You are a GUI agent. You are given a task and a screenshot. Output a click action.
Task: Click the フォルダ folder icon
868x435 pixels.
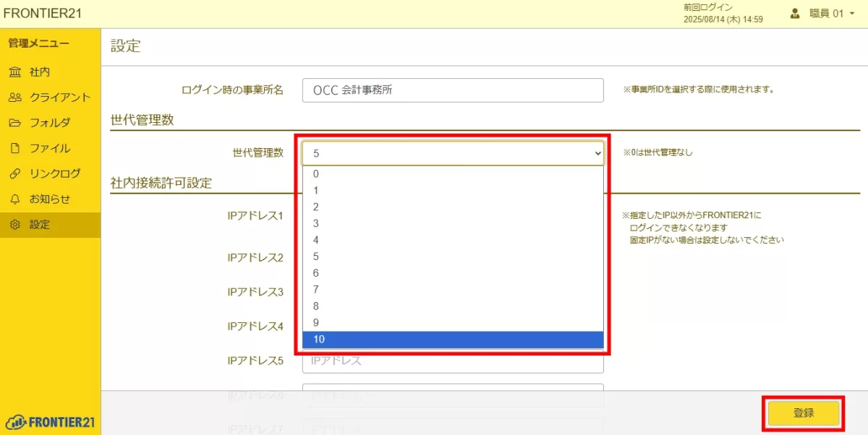tap(15, 123)
